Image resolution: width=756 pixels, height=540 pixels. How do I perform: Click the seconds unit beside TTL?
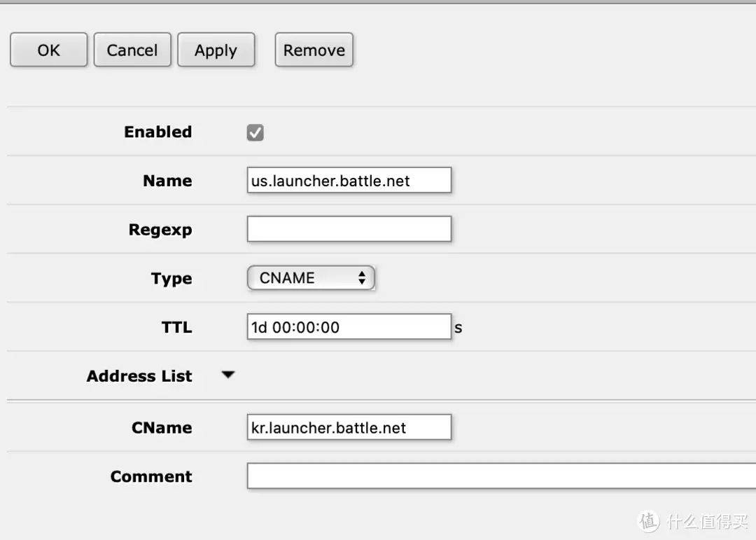coord(458,328)
